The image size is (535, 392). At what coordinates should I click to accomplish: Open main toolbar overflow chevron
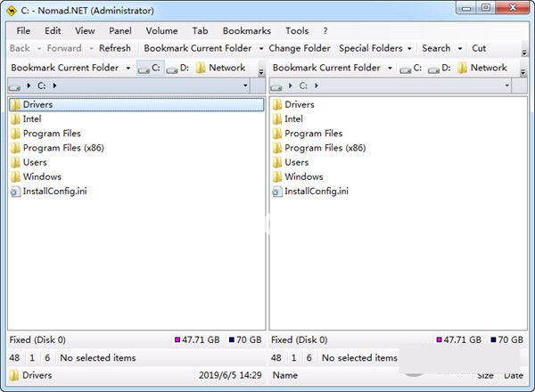524,53
